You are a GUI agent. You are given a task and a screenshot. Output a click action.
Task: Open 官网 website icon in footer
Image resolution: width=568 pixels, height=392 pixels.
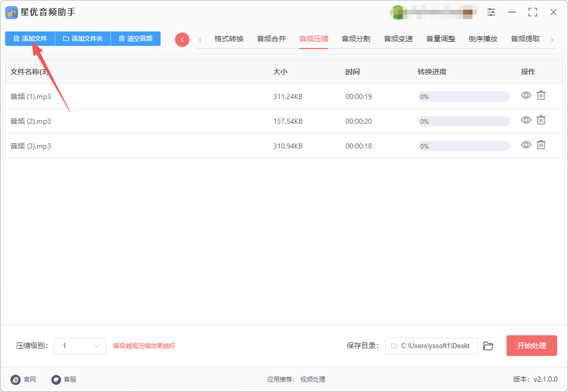[x=15, y=379]
